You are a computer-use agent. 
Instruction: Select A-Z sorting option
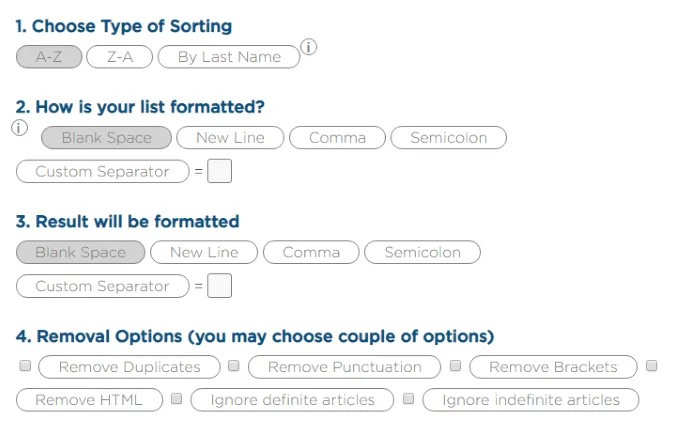coord(49,57)
